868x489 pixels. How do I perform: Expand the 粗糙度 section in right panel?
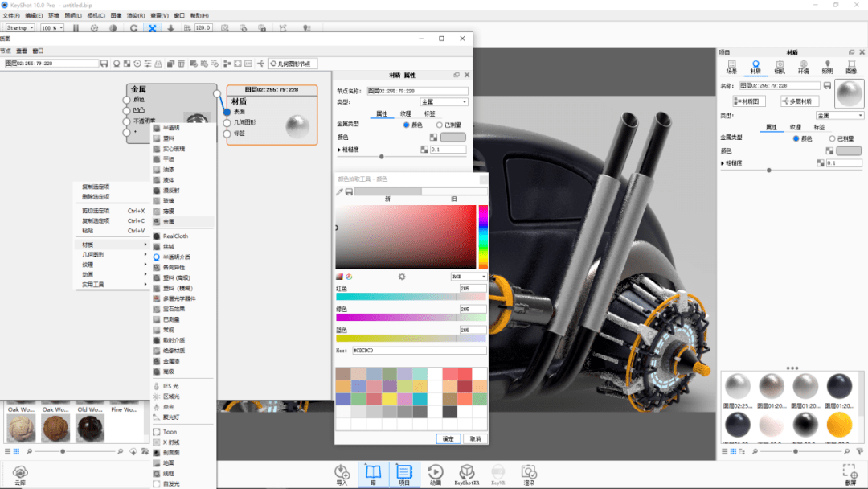coord(723,163)
